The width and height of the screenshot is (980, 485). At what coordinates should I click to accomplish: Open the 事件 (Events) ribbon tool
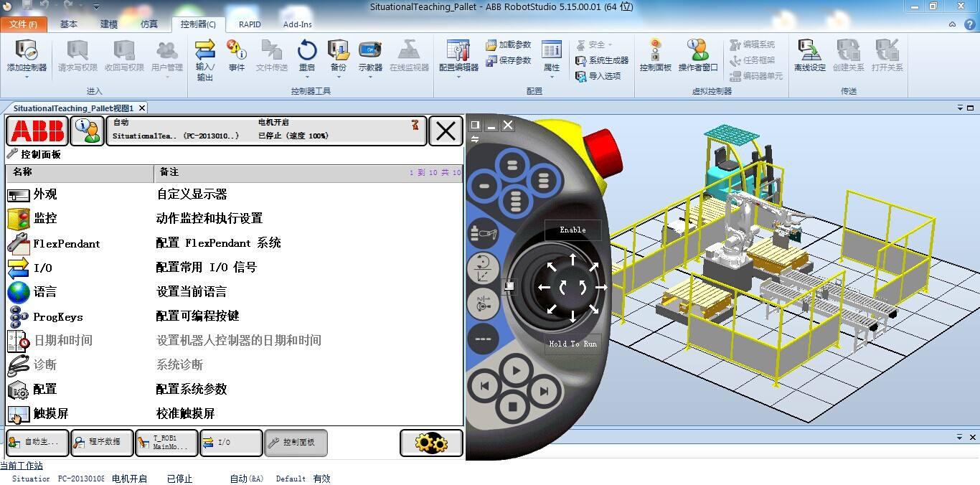point(237,55)
